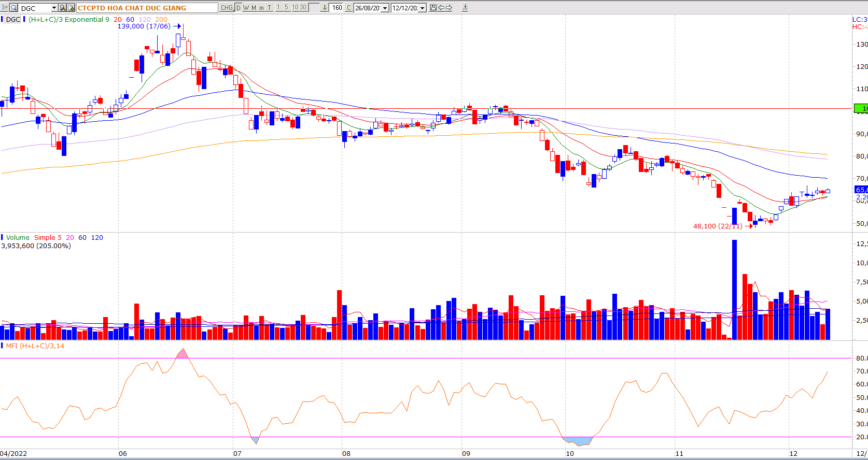Click the bar count field showing 160
This screenshot has height=460, width=868.
pyautogui.click(x=337, y=8)
